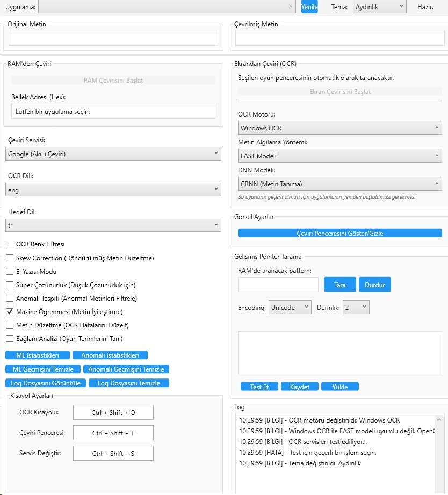Toggle the Skew Correction checkbox

pyautogui.click(x=10, y=258)
